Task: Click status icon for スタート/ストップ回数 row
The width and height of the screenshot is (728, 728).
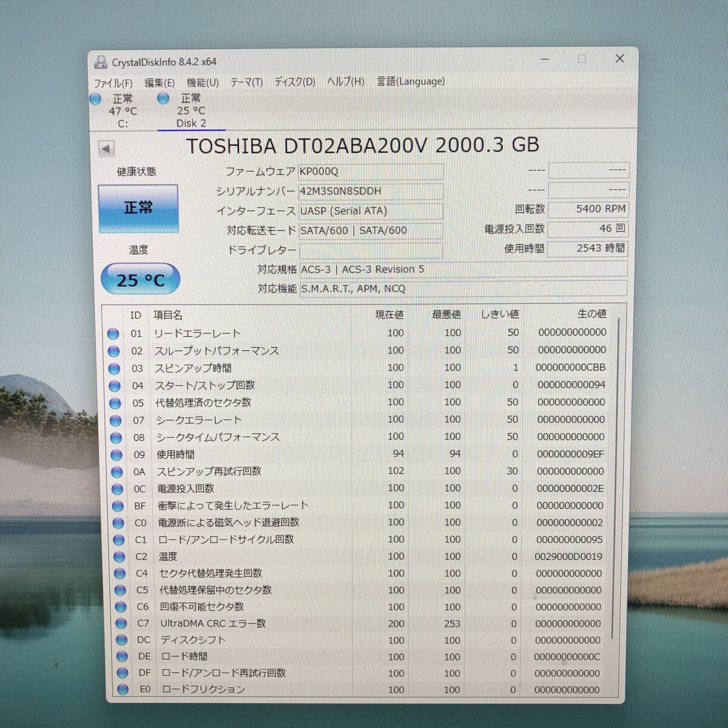Action: pos(115,386)
